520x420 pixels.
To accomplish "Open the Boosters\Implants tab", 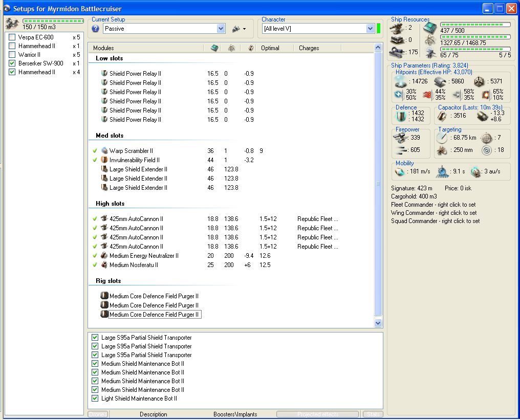I will pyautogui.click(x=235, y=414).
